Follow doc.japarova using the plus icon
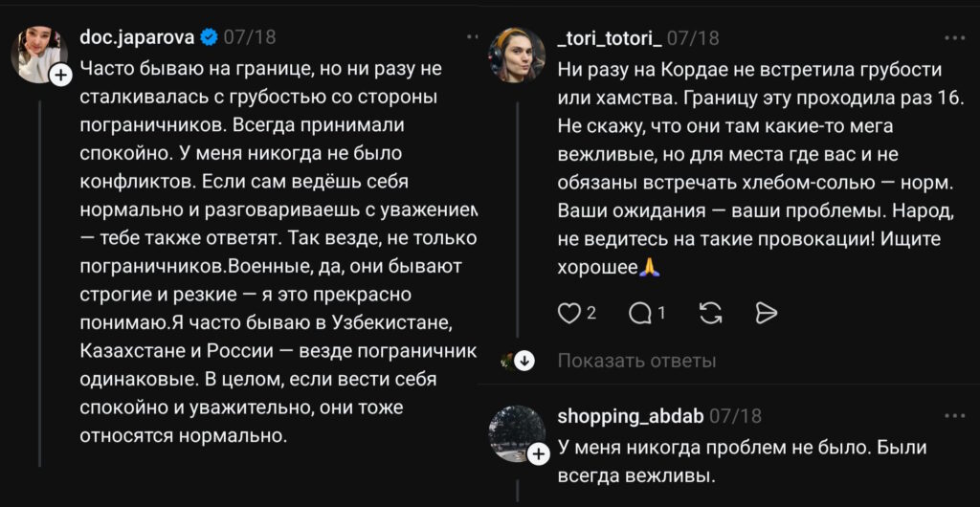This screenshot has width=980, height=507. point(60,75)
